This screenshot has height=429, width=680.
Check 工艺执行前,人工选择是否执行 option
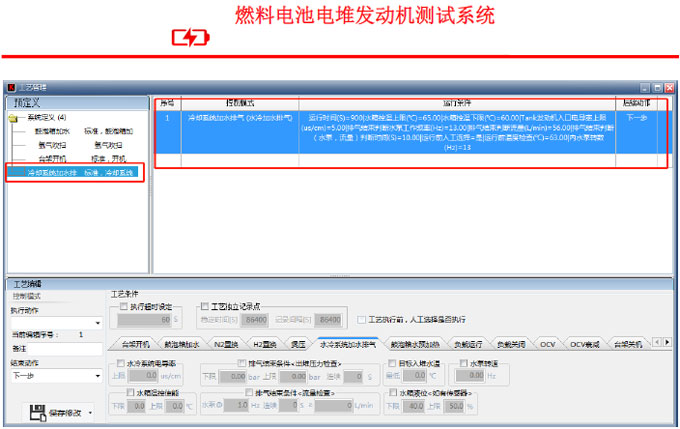(362, 320)
